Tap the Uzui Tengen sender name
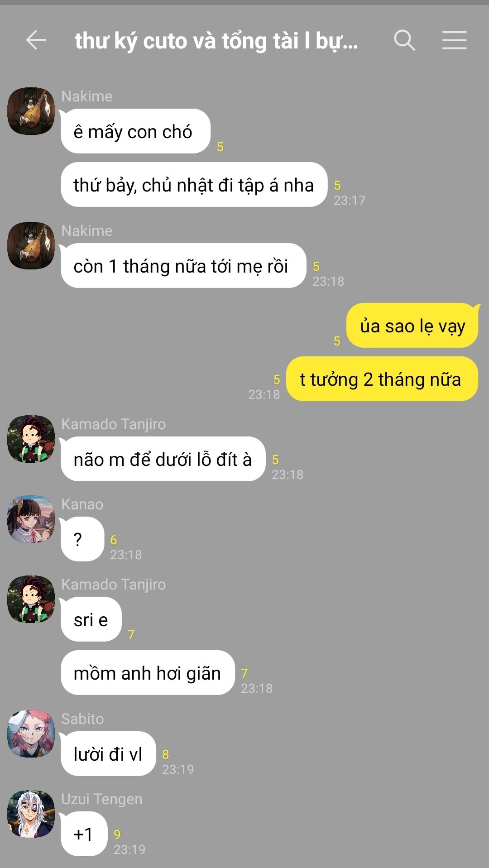The image size is (489, 868). tap(102, 799)
